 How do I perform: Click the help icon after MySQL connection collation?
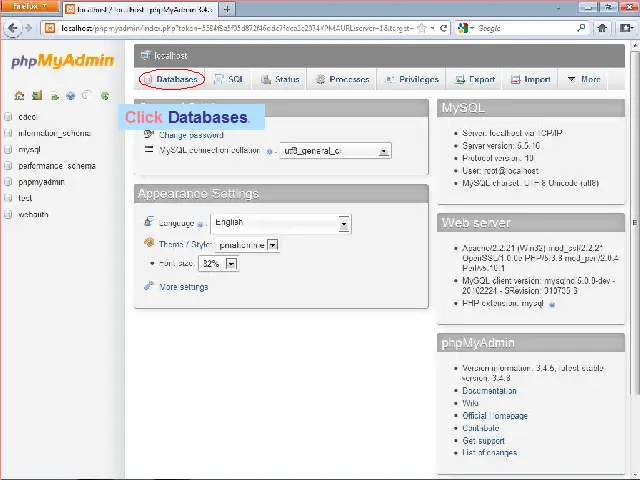coord(269,151)
